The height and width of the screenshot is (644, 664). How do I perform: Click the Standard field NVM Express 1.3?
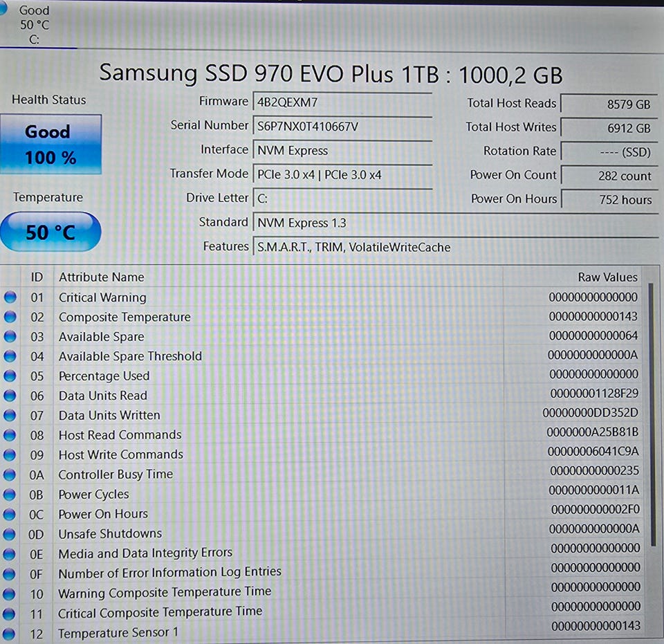point(455,223)
